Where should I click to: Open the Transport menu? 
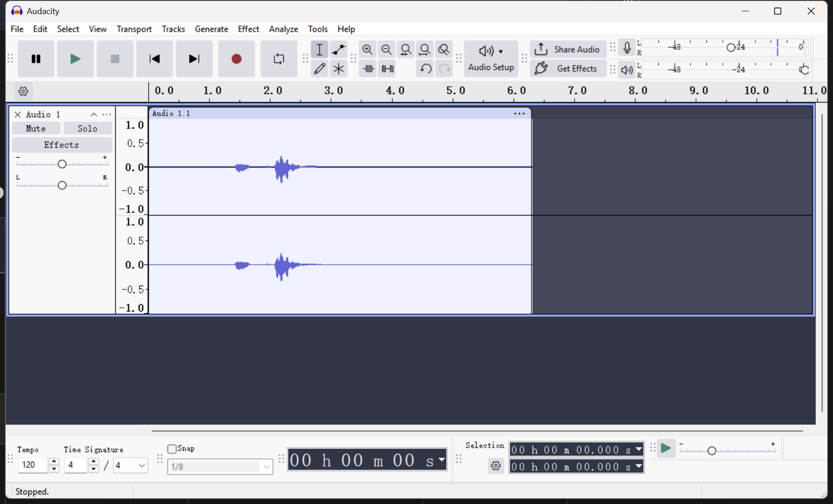click(x=134, y=29)
